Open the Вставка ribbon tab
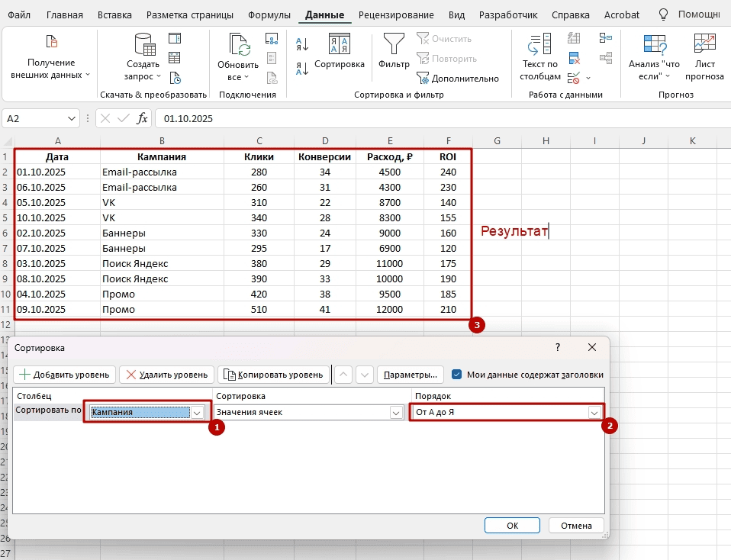The image size is (731, 560). [114, 14]
